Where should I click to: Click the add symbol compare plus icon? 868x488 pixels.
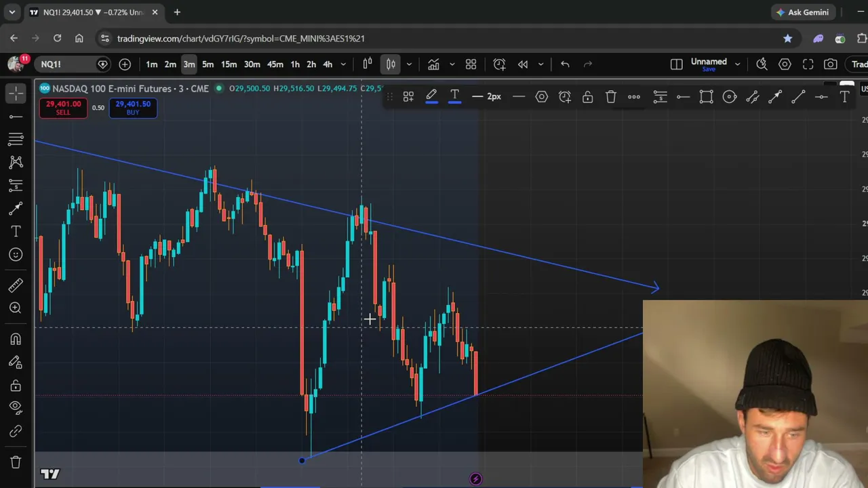pos(125,64)
